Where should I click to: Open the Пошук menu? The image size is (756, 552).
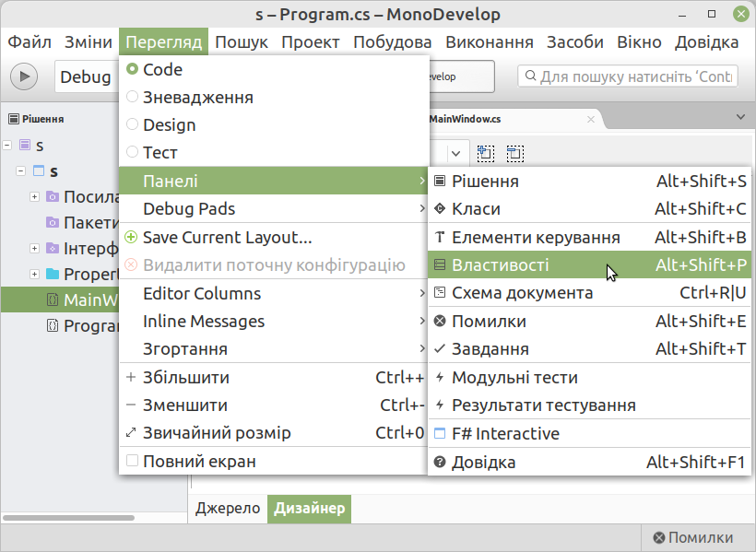tap(242, 42)
